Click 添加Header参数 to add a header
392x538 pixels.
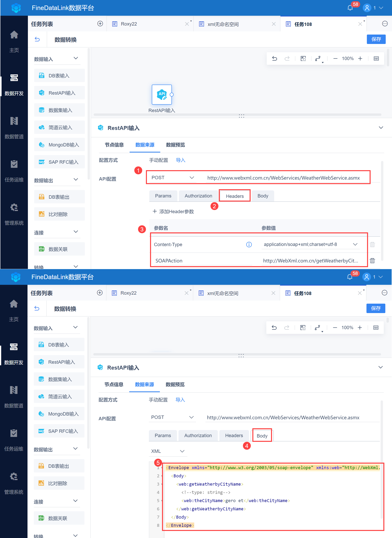pos(173,211)
